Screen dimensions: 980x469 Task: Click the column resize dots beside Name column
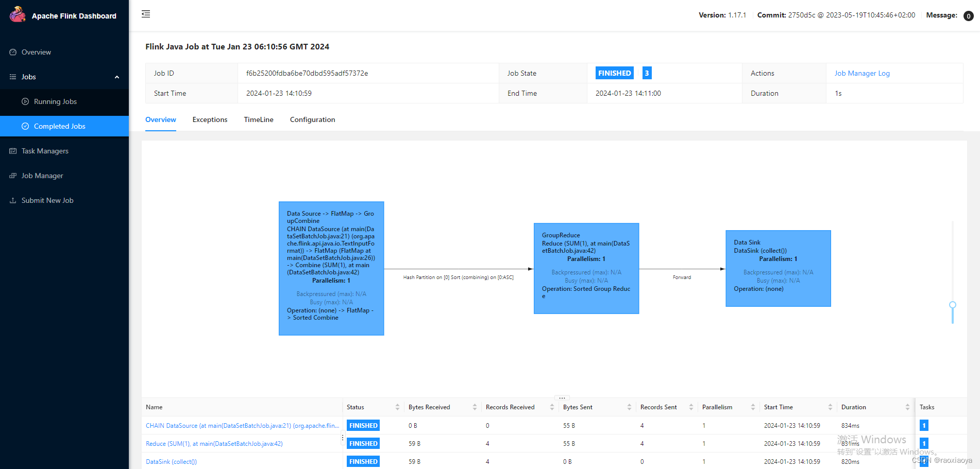click(343, 438)
